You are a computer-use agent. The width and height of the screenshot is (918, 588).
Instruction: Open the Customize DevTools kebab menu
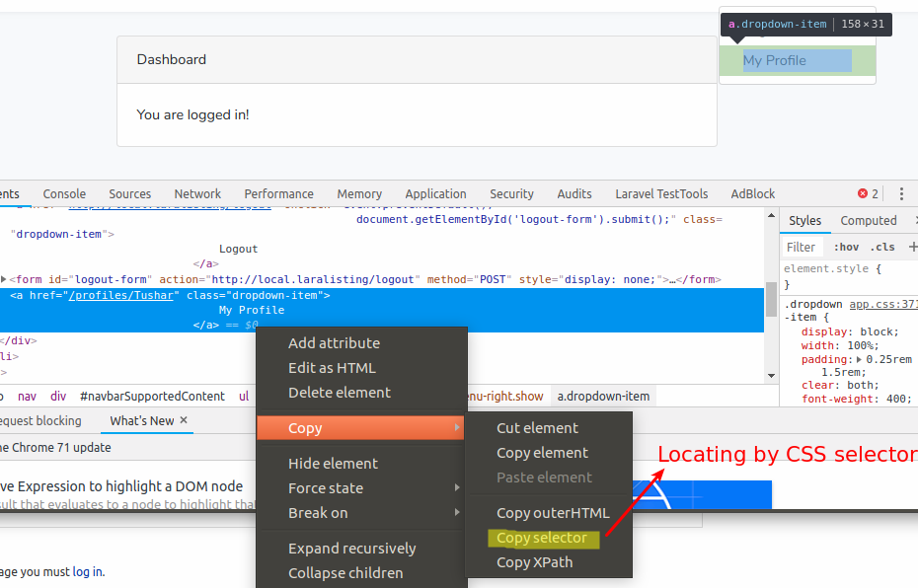pyautogui.click(x=901, y=193)
